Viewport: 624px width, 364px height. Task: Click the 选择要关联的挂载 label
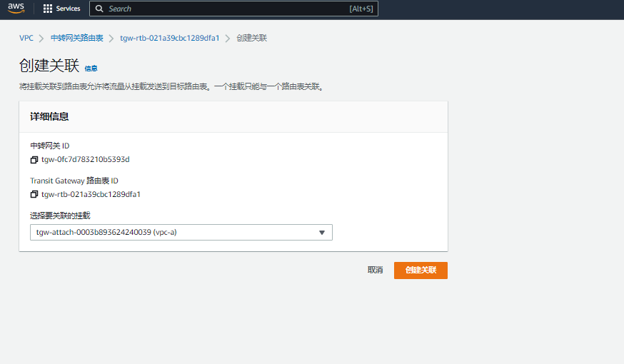60,216
